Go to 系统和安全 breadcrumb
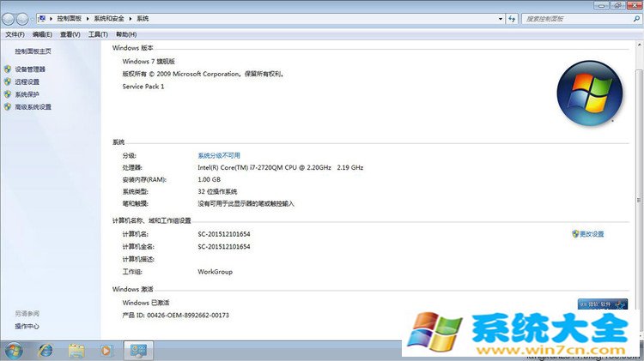This screenshot has height=361, width=644. 109,19
